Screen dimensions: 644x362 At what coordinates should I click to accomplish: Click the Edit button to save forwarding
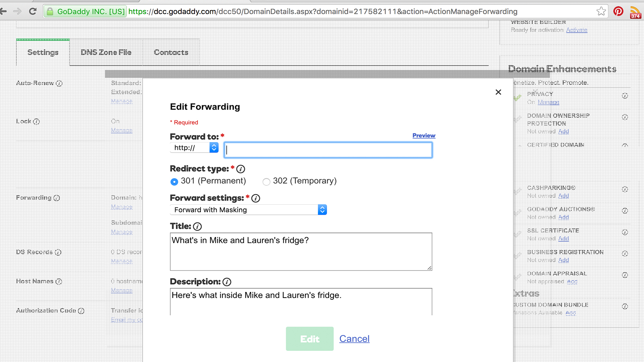310,339
